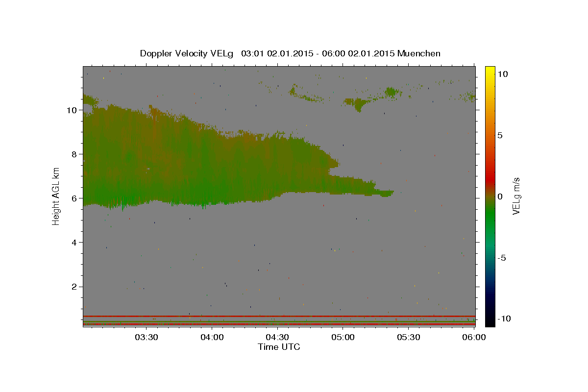Click the height tick label 2
Image resolution: width=588 pixels, height=392 pixels.
click(x=74, y=287)
